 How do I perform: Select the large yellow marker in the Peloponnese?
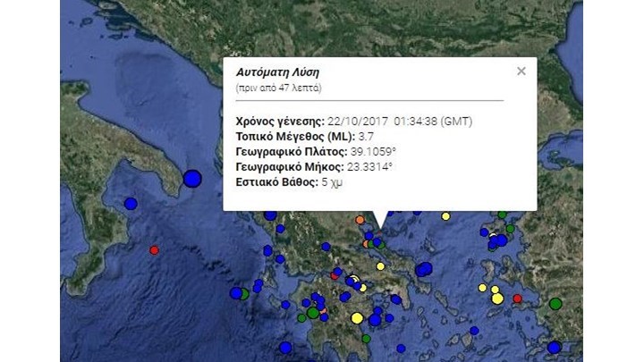coord(357,318)
